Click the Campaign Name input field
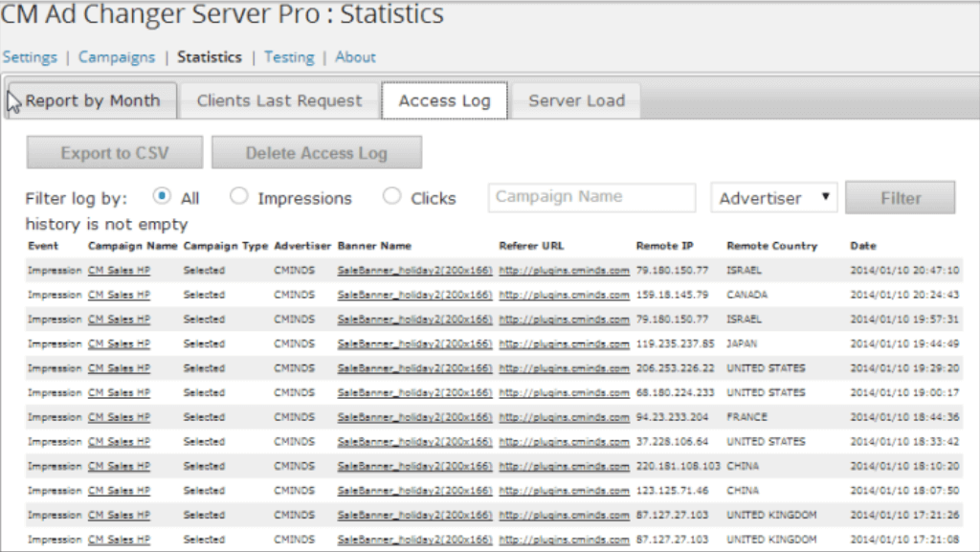 [592, 197]
